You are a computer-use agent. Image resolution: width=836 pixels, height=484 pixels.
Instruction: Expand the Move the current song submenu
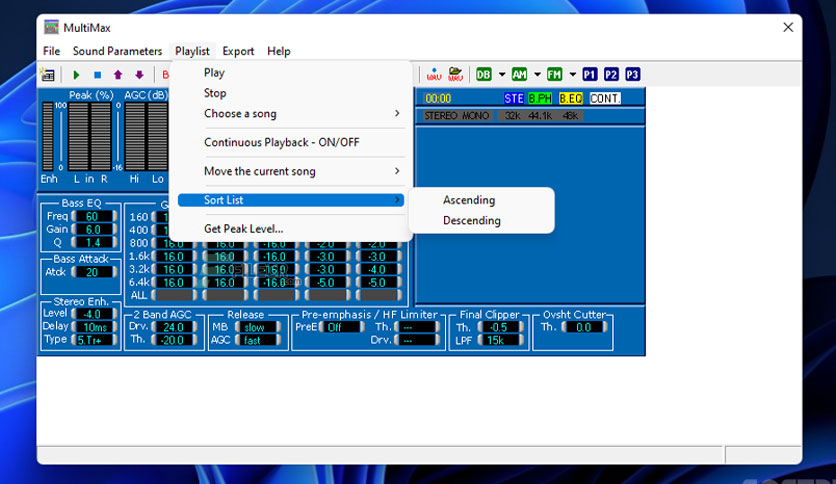tap(291, 171)
